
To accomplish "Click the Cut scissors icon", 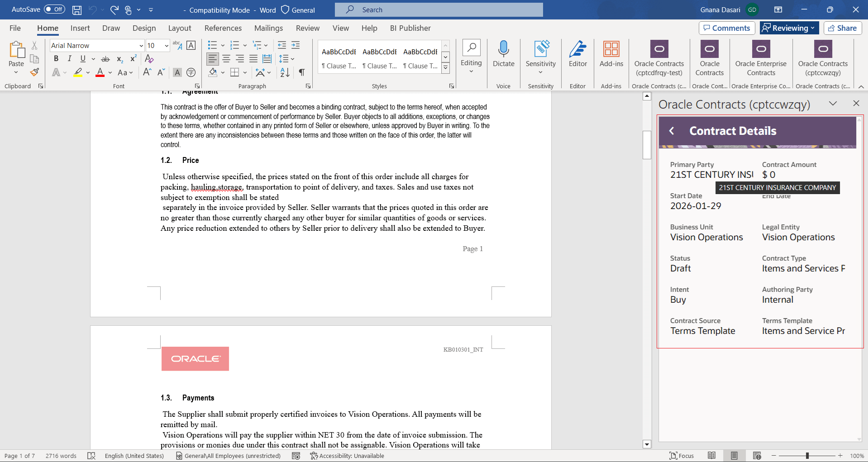I will 34,45.
